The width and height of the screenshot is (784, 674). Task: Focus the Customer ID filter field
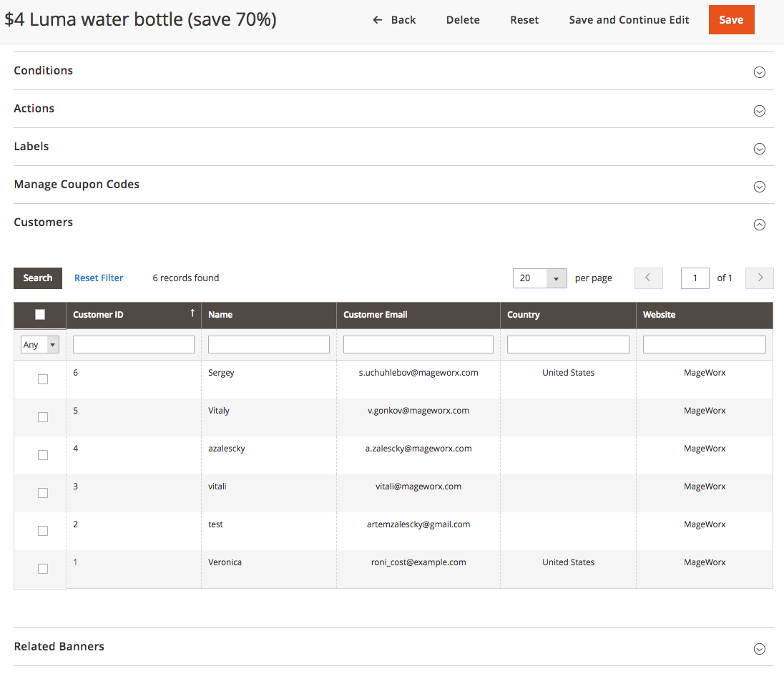pyautogui.click(x=134, y=344)
